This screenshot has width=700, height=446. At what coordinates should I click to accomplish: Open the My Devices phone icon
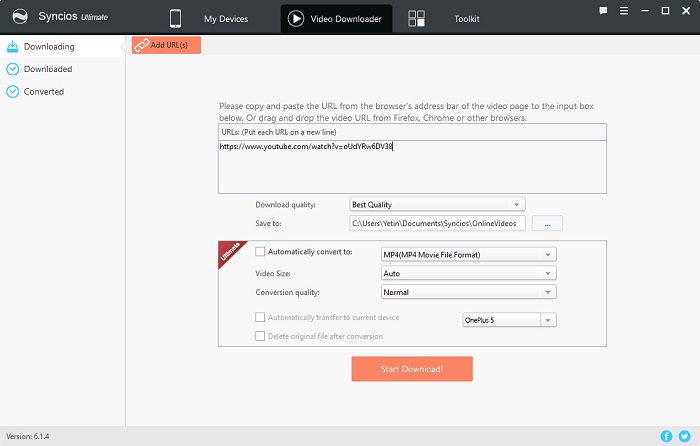[x=175, y=19]
